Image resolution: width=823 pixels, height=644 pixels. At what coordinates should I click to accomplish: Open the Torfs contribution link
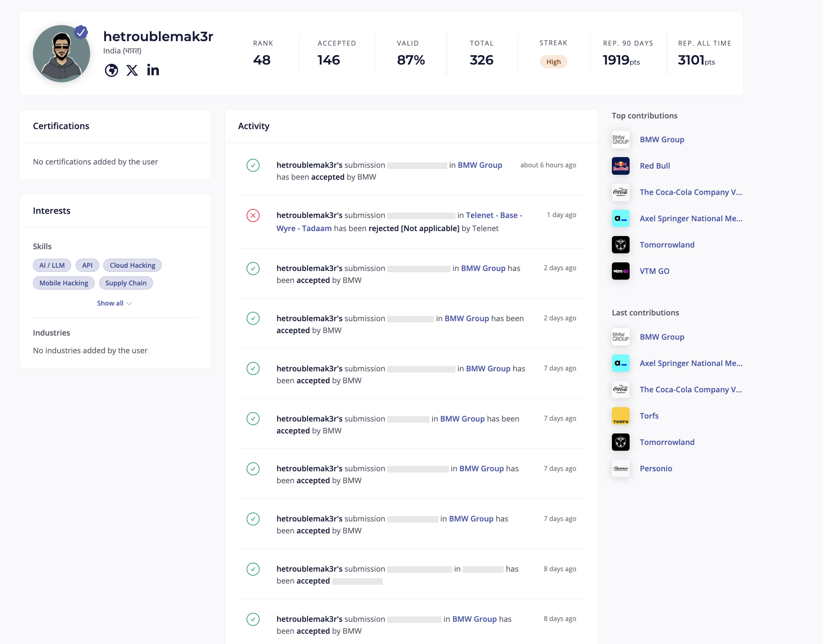[649, 416]
